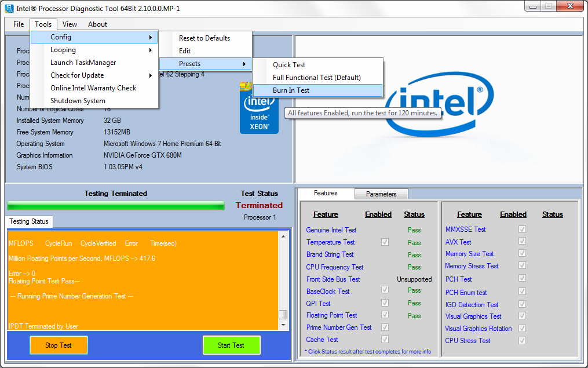Minimize the diagnostic tool window
This screenshot has height=368, width=588.
533,6
